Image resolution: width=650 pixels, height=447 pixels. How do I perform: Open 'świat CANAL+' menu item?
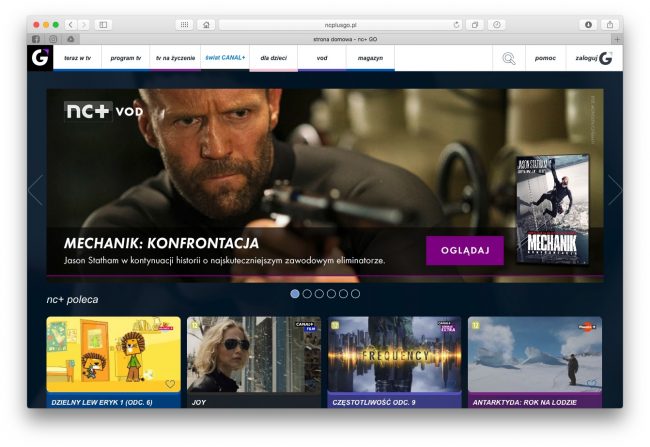(225, 58)
